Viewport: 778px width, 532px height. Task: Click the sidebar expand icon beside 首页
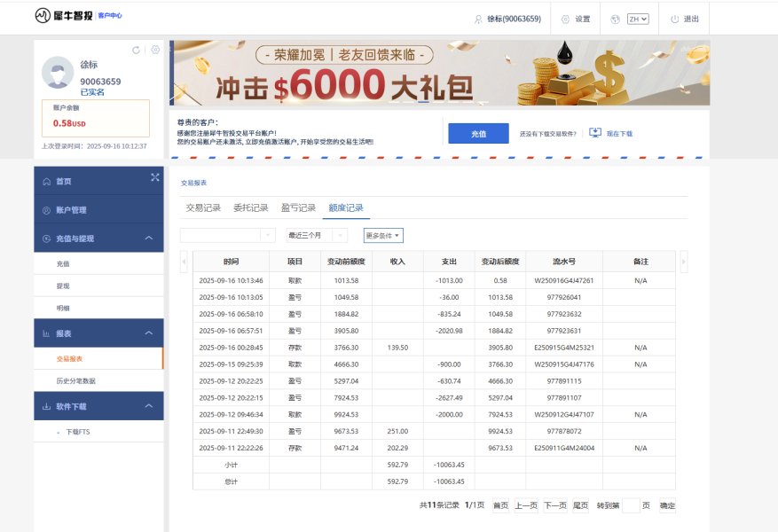[x=155, y=177]
